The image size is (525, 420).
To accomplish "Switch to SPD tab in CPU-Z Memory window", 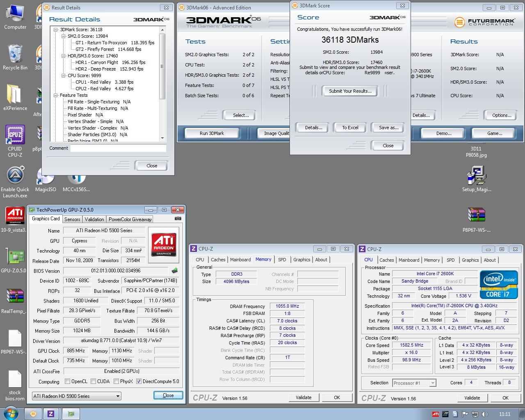I will click(x=282, y=260).
